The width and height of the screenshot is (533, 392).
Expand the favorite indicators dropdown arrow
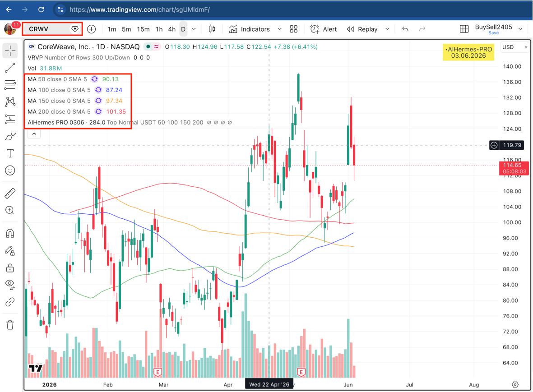[279, 29]
